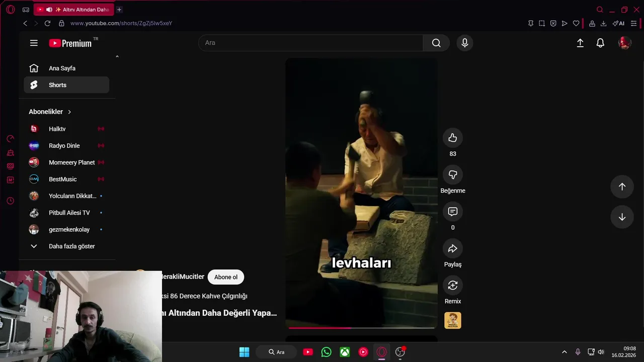The width and height of the screenshot is (644, 362).
Task: Open the Windows taskbar Ara search
Action: 277,352
